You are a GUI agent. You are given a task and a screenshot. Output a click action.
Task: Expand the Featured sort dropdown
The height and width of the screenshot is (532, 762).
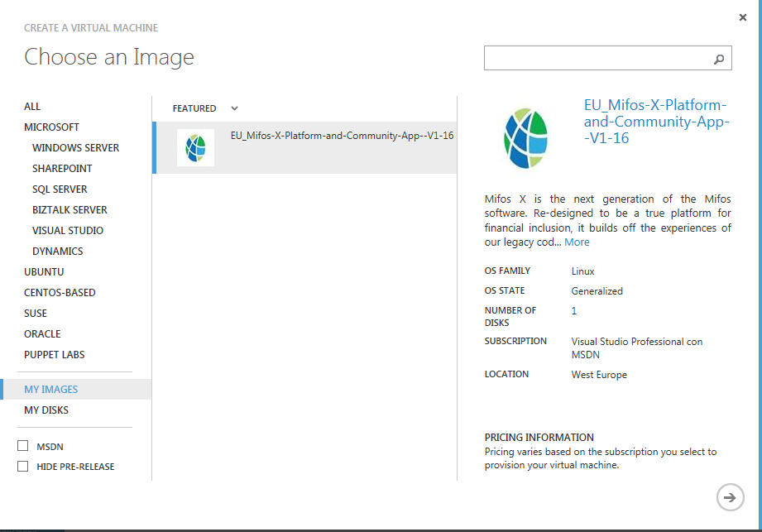pos(234,108)
